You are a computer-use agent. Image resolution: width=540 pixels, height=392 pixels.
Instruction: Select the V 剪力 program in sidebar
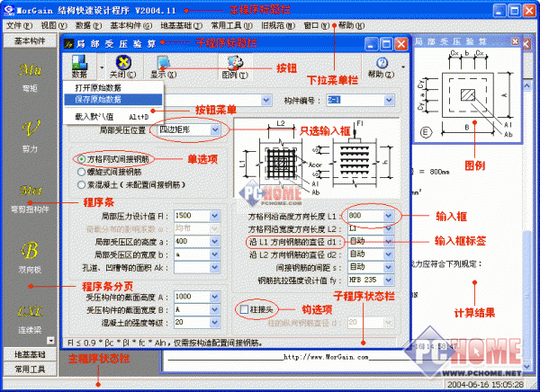[x=30, y=137]
